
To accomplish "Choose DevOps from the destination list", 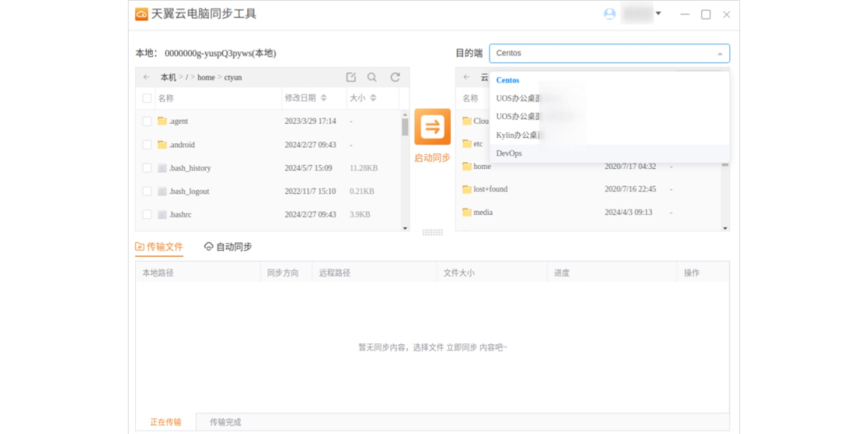I will pyautogui.click(x=509, y=153).
